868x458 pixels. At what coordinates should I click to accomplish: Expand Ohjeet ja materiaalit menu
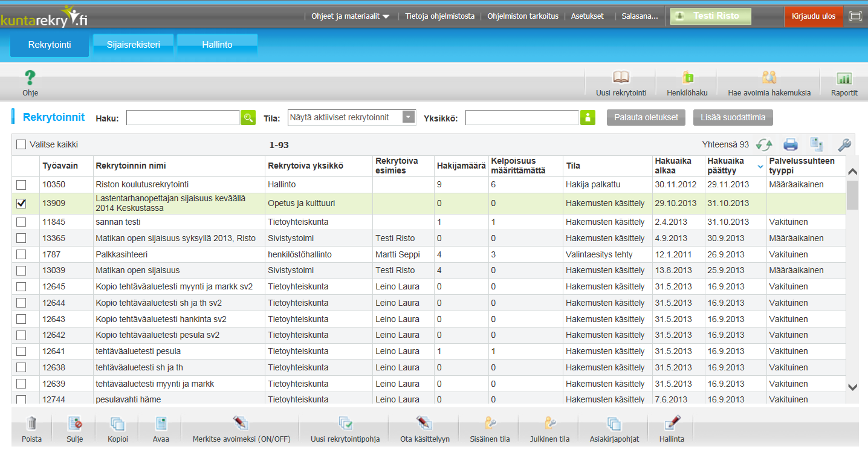click(x=350, y=16)
